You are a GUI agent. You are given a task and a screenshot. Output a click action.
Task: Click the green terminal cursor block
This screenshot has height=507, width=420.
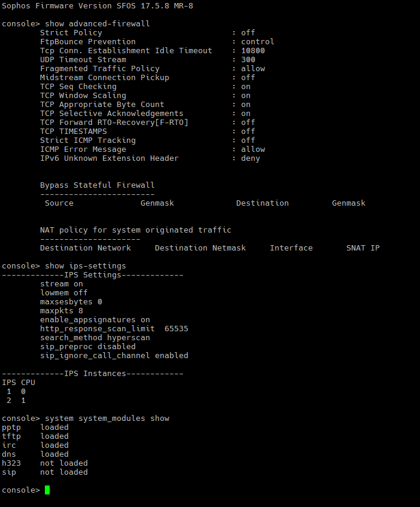(x=47, y=490)
